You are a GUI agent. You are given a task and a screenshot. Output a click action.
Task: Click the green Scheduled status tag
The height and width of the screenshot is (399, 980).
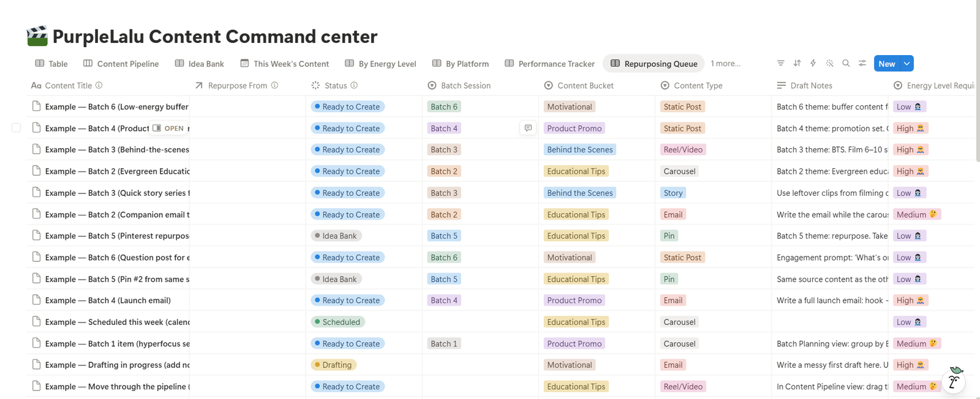click(x=338, y=322)
